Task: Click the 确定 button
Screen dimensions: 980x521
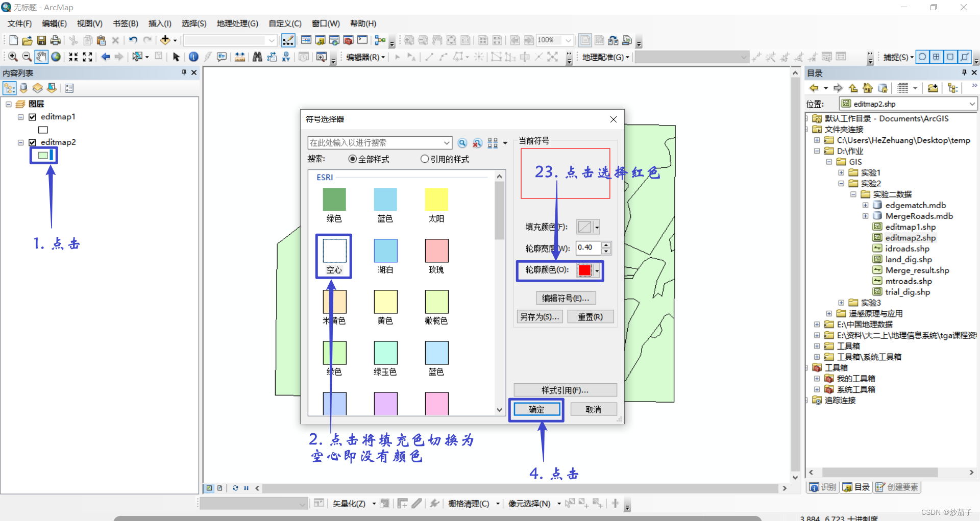Action: (x=536, y=409)
